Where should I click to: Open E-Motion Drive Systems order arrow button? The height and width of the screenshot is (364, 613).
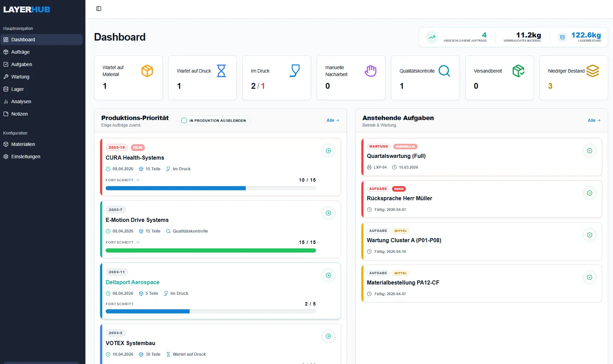328,213
